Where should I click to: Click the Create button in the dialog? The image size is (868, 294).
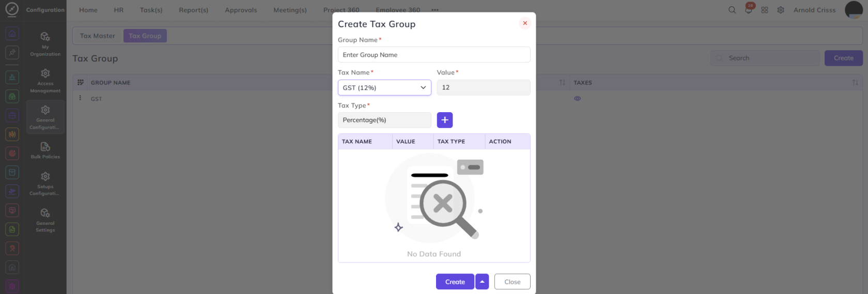pyautogui.click(x=455, y=282)
